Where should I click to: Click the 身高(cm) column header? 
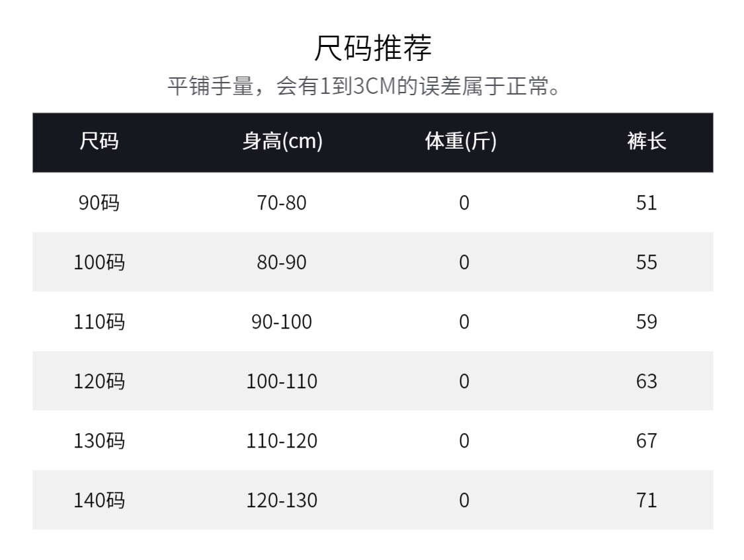282,142
